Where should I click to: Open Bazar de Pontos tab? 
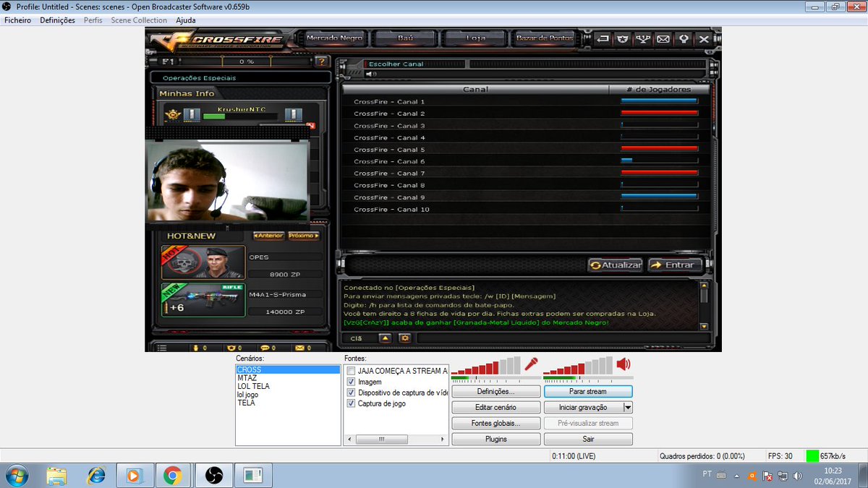click(x=545, y=38)
